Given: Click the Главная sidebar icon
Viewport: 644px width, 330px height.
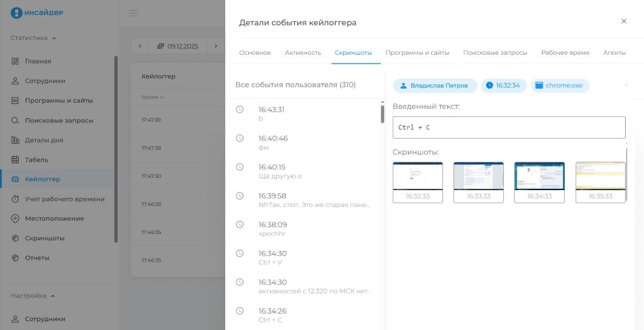Looking at the screenshot, I should pos(16,62).
